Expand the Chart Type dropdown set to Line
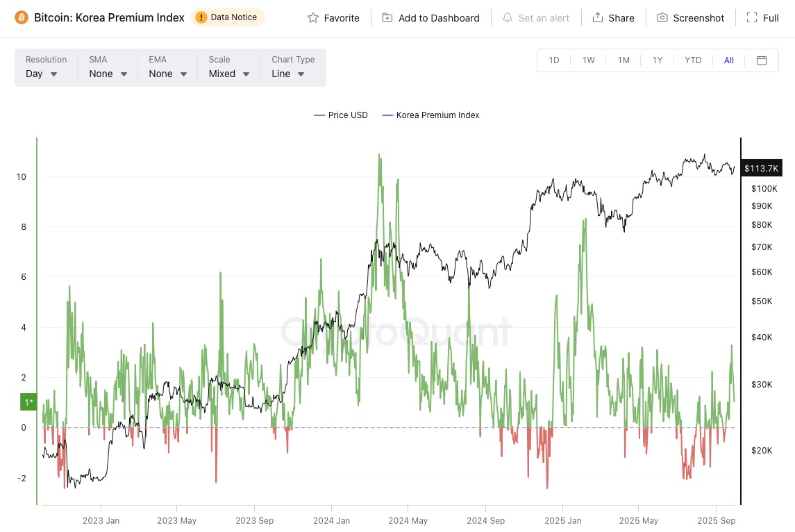The image size is (795, 532). [288, 74]
